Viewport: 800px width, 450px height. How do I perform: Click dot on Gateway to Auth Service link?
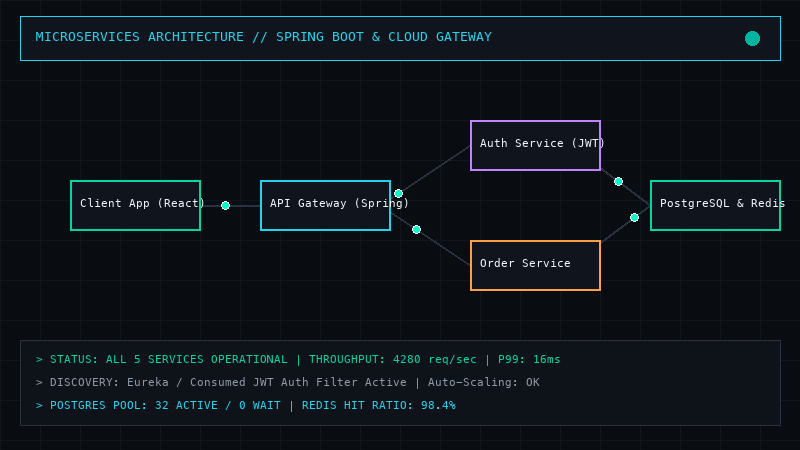click(x=398, y=193)
